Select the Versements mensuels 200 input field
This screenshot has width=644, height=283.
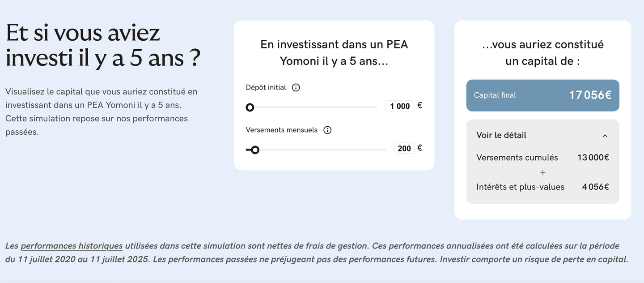404,148
